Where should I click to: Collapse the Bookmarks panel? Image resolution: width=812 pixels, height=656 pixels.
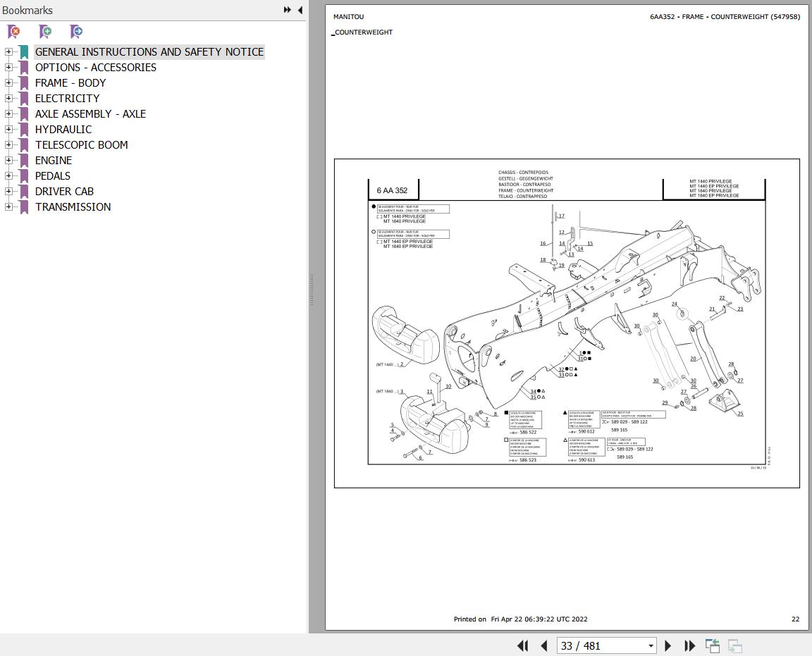coord(300,10)
